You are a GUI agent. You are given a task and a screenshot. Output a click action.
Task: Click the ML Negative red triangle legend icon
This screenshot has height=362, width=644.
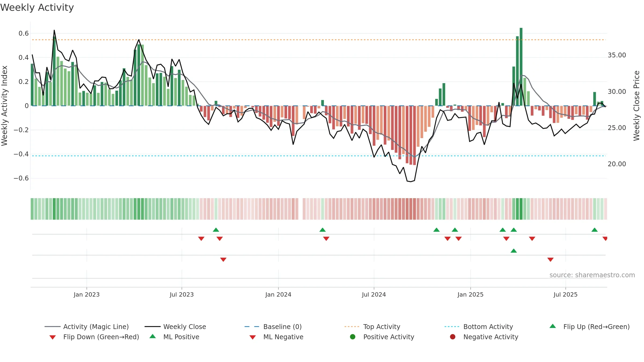coord(253,337)
